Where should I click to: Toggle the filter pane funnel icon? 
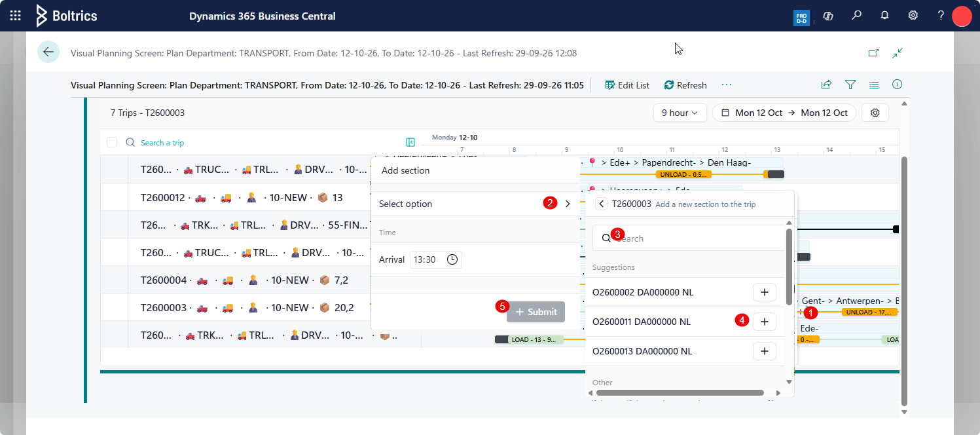click(850, 85)
